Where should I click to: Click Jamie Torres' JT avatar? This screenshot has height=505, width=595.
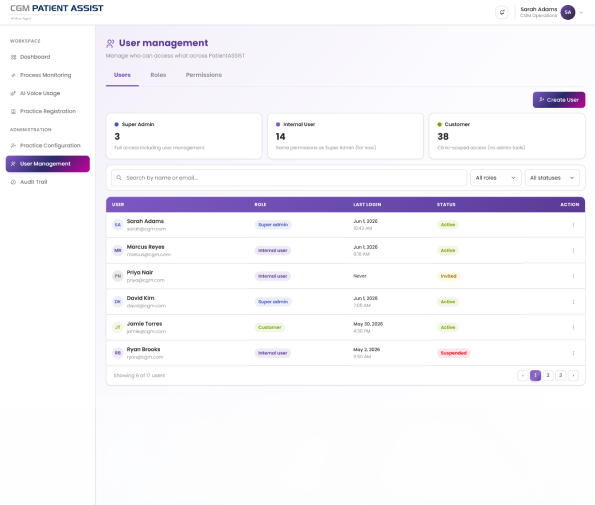click(118, 327)
